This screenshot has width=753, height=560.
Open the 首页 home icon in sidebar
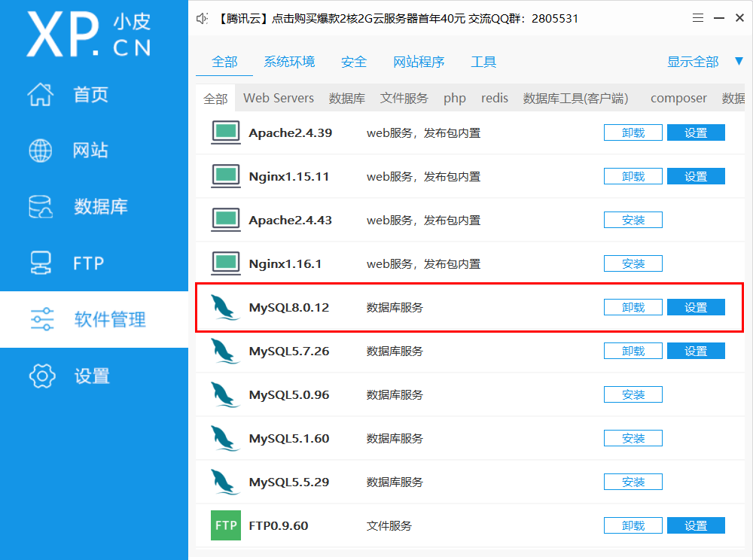[x=41, y=94]
